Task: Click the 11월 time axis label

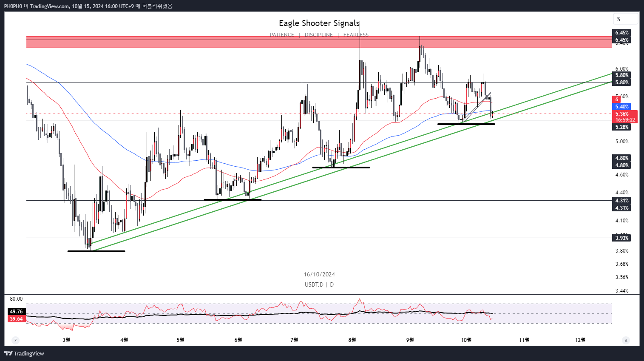Action: [x=524, y=340]
